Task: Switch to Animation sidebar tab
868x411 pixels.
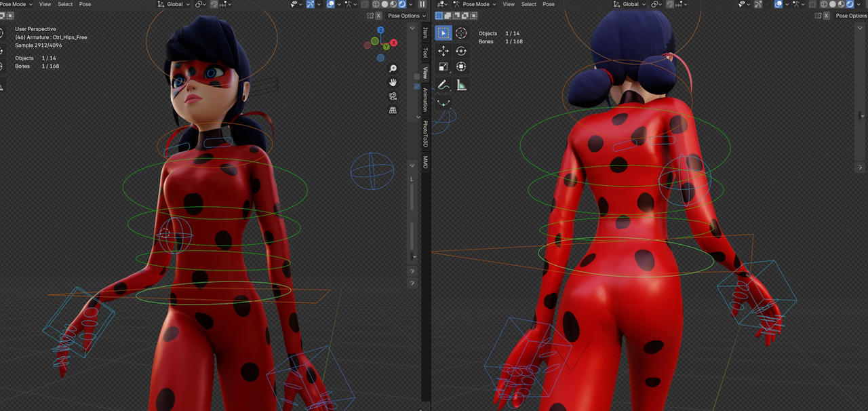Action: pos(425,100)
